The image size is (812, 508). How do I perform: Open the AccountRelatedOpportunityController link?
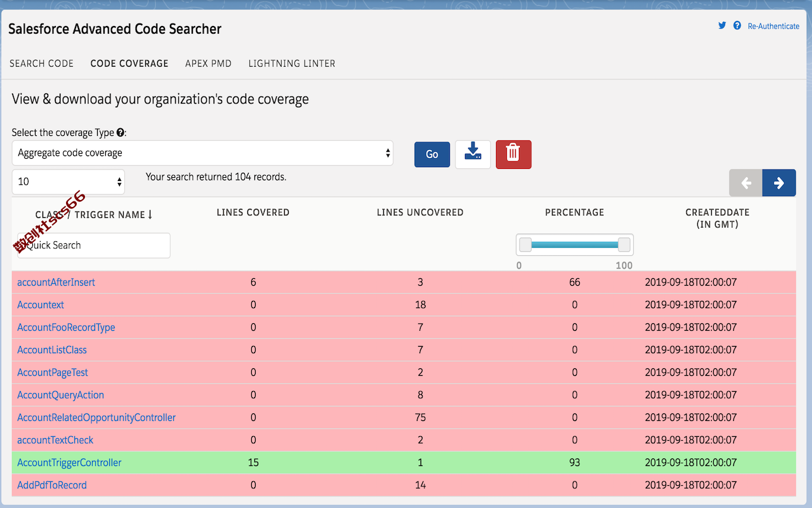coord(96,418)
